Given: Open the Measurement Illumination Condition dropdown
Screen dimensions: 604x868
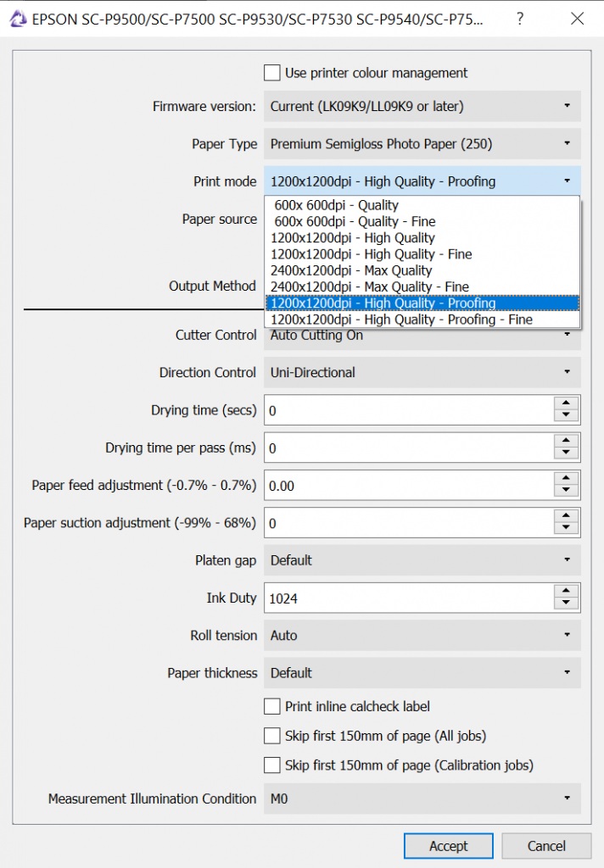Looking at the screenshot, I should point(422,798).
